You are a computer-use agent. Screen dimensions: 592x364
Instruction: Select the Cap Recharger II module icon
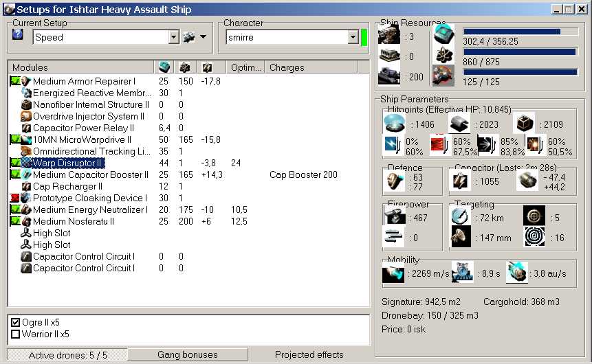pyautogui.click(x=26, y=186)
